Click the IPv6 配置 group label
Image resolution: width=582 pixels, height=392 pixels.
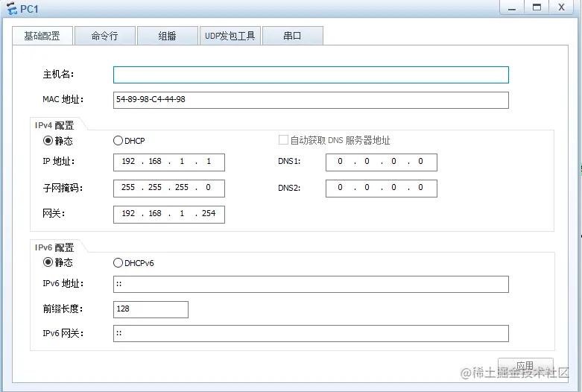[54, 247]
